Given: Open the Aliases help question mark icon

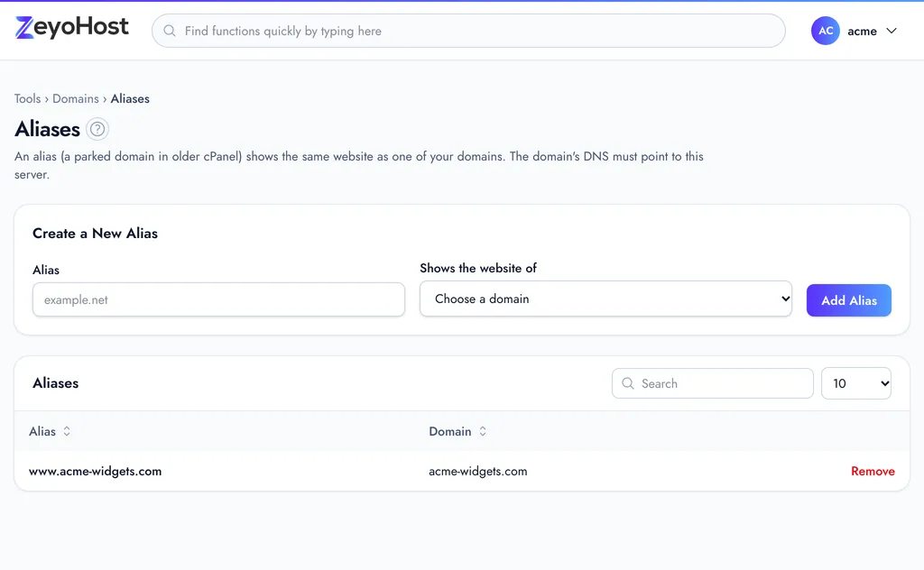Looking at the screenshot, I should 97,128.
